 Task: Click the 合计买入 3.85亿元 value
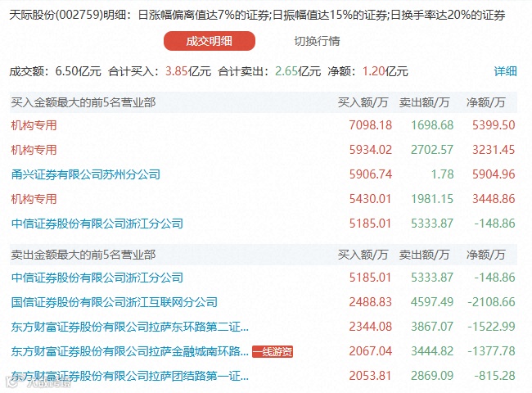188,71
